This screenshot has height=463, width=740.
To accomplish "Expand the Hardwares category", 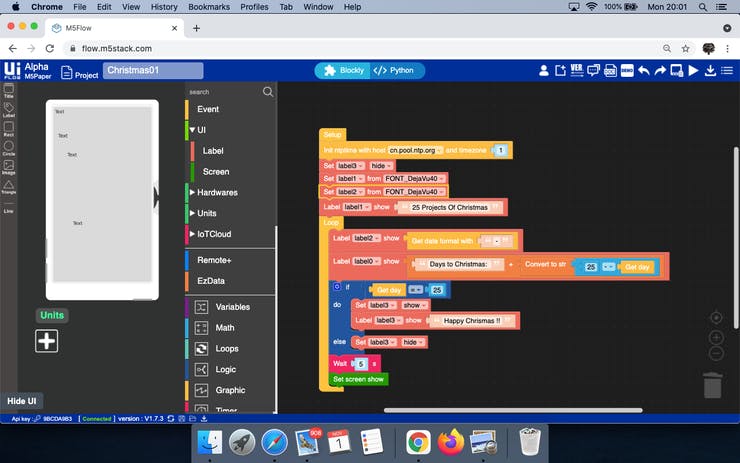I will 217,192.
